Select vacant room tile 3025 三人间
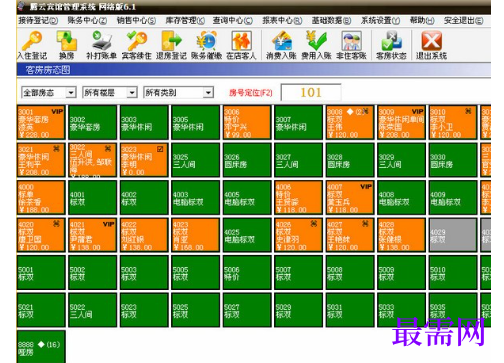504x363 pixels. coord(195,160)
